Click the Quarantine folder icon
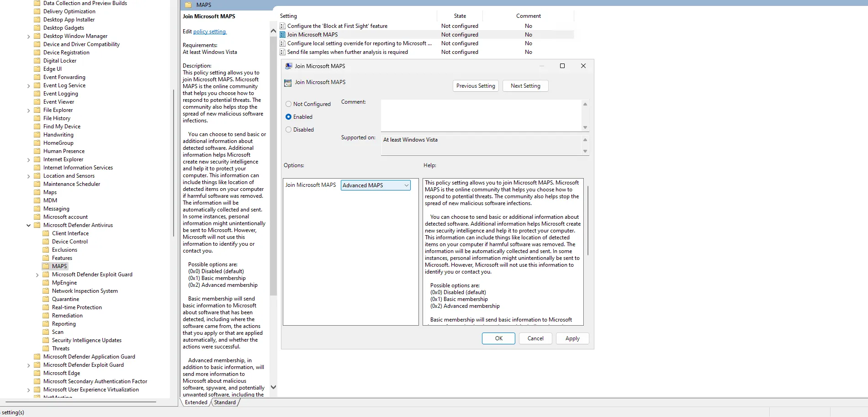The height and width of the screenshot is (417, 868). coord(47,299)
